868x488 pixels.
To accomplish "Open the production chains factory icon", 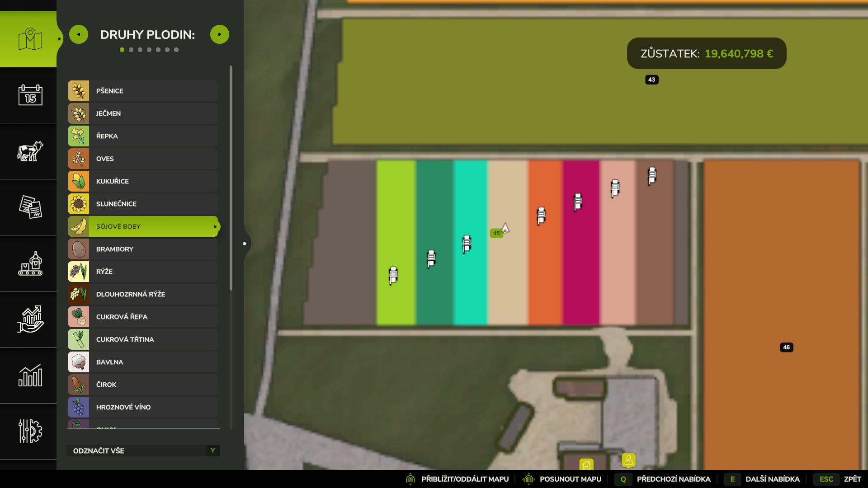I will click(x=30, y=263).
